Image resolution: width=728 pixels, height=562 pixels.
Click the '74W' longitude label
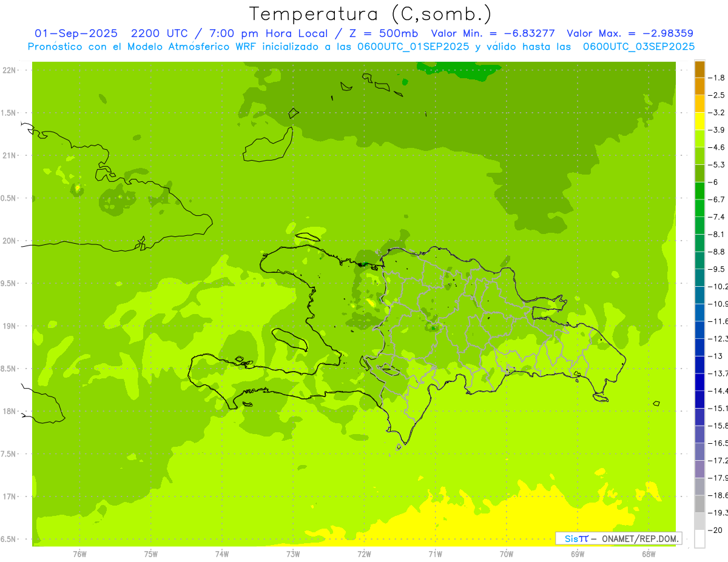(x=222, y=554)
